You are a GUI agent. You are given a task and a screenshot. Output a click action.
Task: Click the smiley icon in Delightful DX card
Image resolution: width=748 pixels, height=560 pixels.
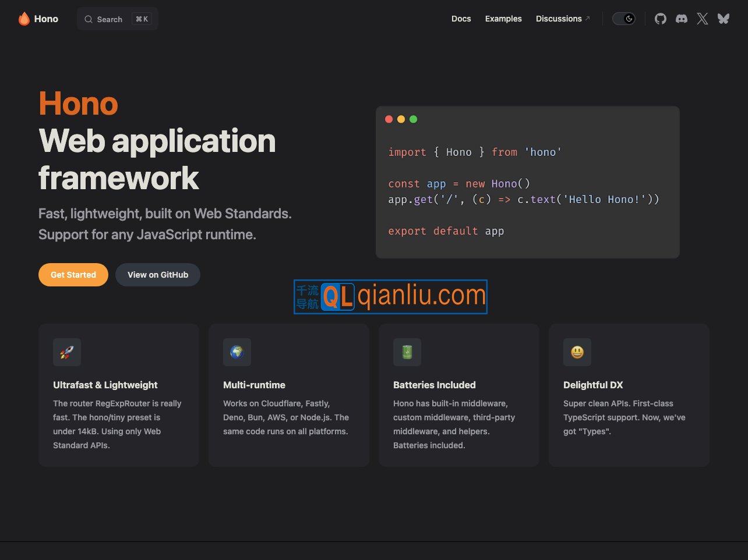[577, 352]
